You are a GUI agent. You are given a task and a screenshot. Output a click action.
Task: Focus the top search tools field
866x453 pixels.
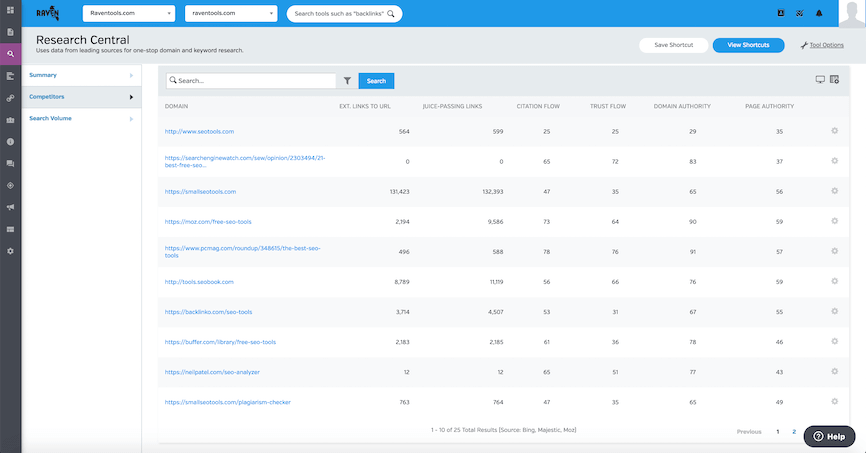coord(344,14)
